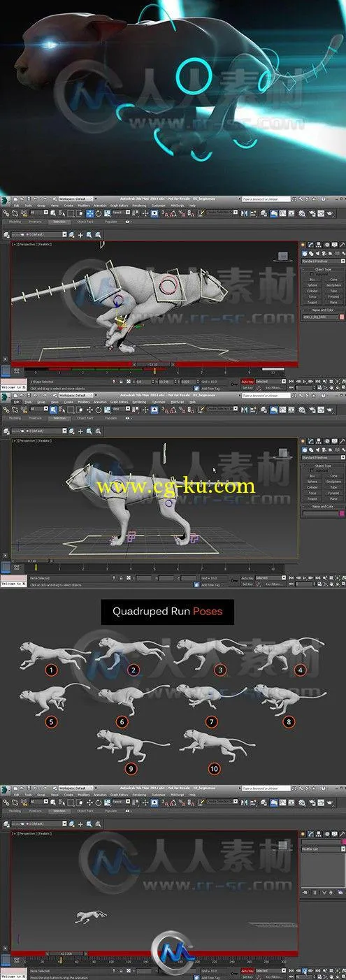Click Sphere primitive button in top window
The width and height of the screenshot is (346, 980).
312,285
